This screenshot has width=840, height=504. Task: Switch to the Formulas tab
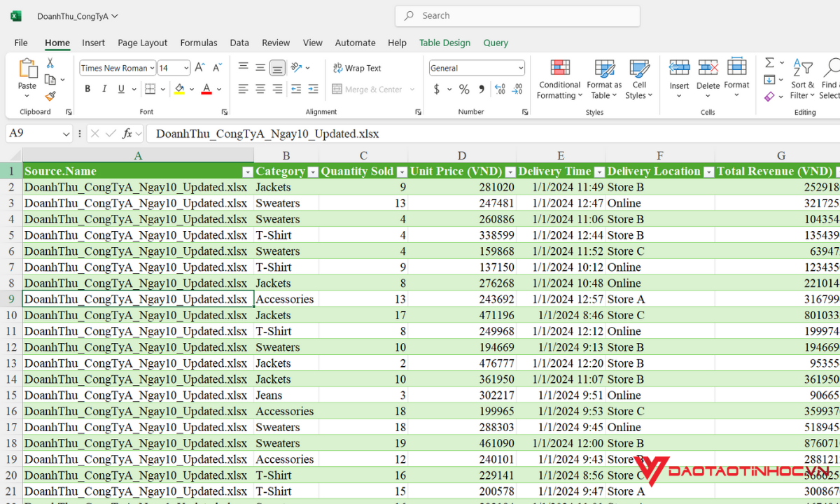(x=199, y=43)
